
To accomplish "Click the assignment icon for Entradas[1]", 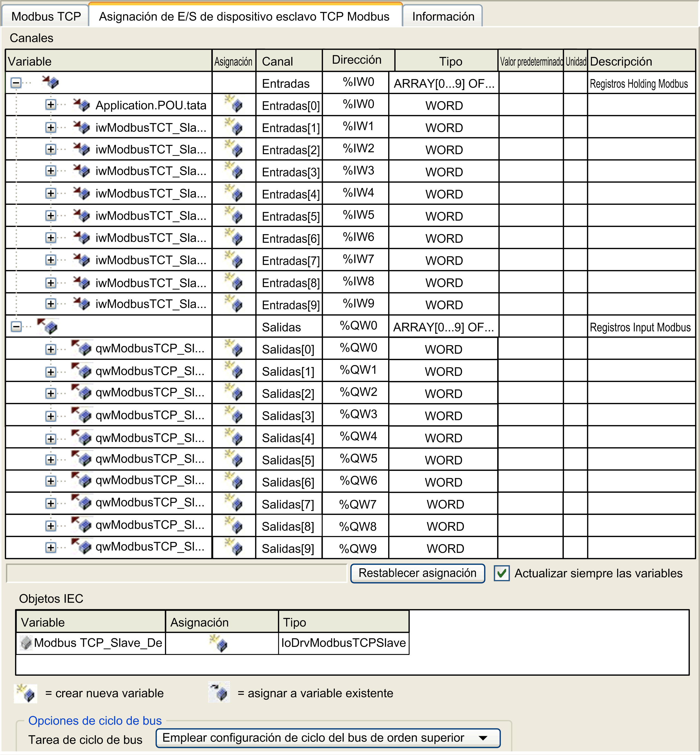I will (233, 126).
